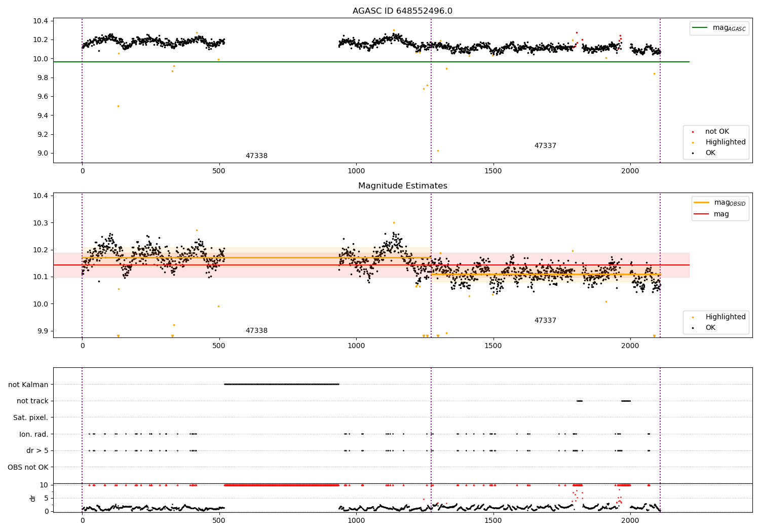Click the orange outlier point near 9.0 in top plot
Image resolution: width=760 pixels, height=532 pixels.
(x=438, y=150)
